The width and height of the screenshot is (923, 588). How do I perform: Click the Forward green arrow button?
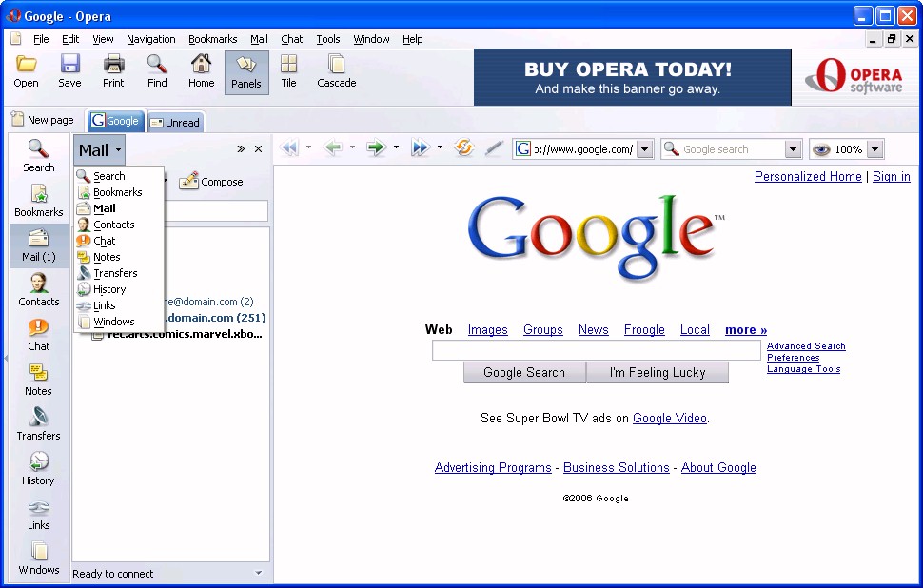click(376, 147)
